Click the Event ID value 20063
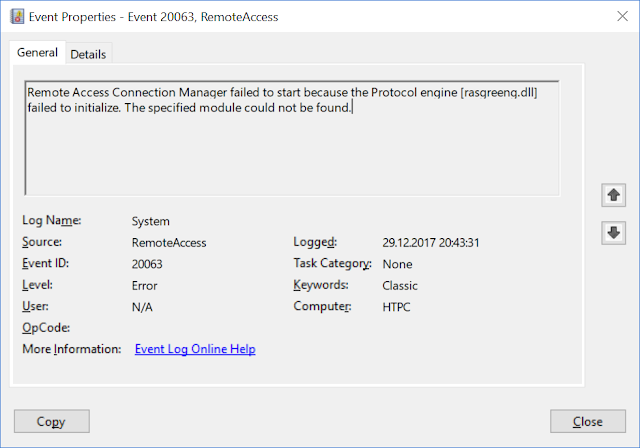The height and width of the screenshot is (448, 640). (x=147, y=264)
